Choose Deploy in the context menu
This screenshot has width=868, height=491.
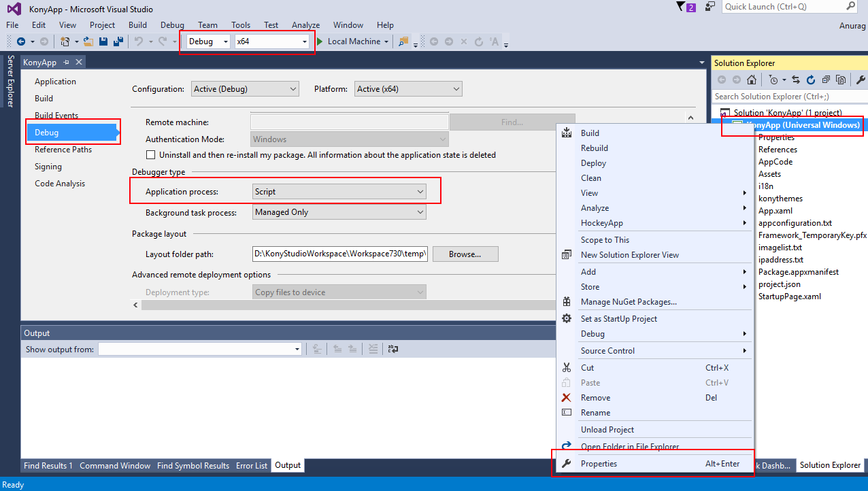pyautogui.click(x=593, y=163)
